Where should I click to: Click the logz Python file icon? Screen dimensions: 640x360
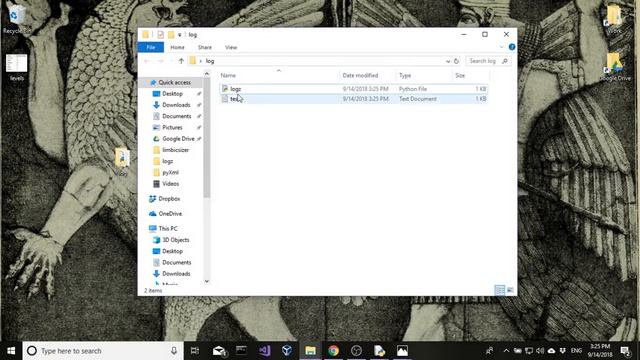[225, 89]
